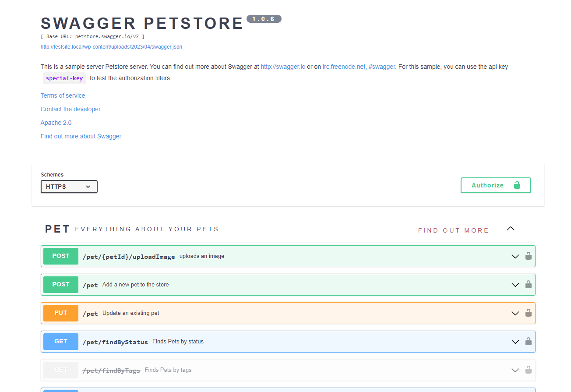Click Find Out More in Pet section
The height and width of the screenshot is (392, 571).
tap(454, 230)
